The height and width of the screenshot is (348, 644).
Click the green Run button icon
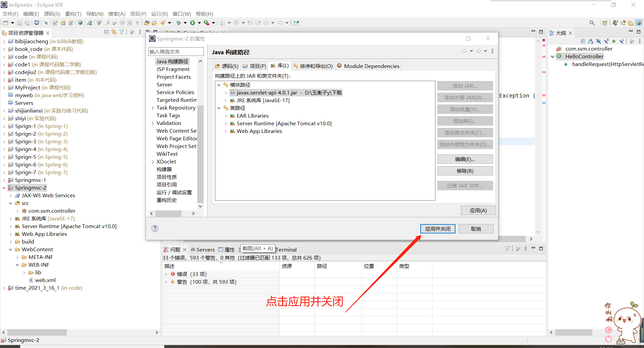coord(193,23)
